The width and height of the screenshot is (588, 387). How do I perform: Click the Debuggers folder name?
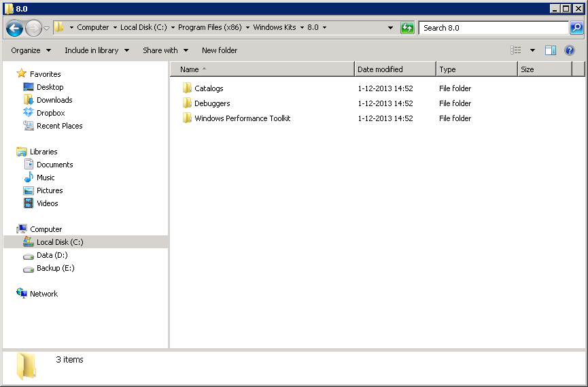click(212, 103)
